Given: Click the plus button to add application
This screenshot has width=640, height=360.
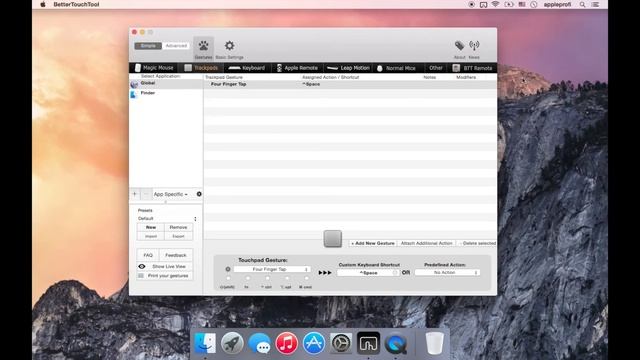Looking at the screenshot, I should point(135,194).
